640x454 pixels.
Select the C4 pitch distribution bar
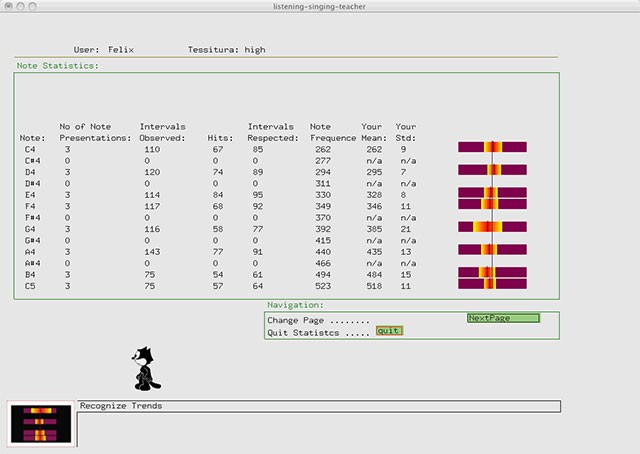click(492, 147)
